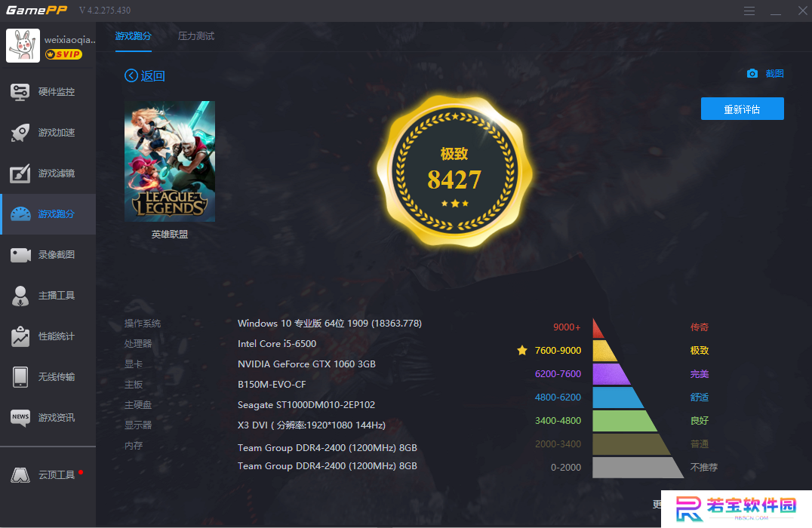Click the gold 8427 score medal
812x528 pixels.
coord(454,170)
